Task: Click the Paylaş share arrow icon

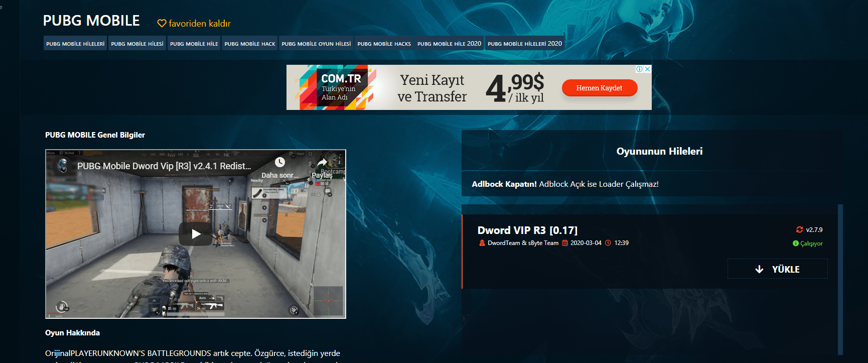Action: (x=322, y=162)
